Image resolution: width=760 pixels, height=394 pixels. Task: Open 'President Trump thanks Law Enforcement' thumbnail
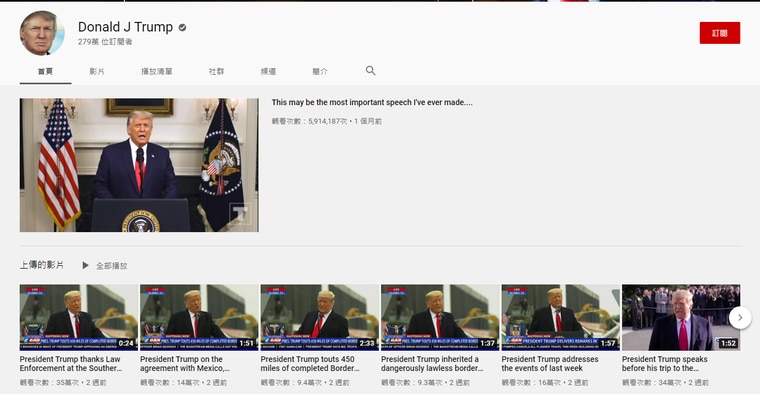(x=79, y=317)
